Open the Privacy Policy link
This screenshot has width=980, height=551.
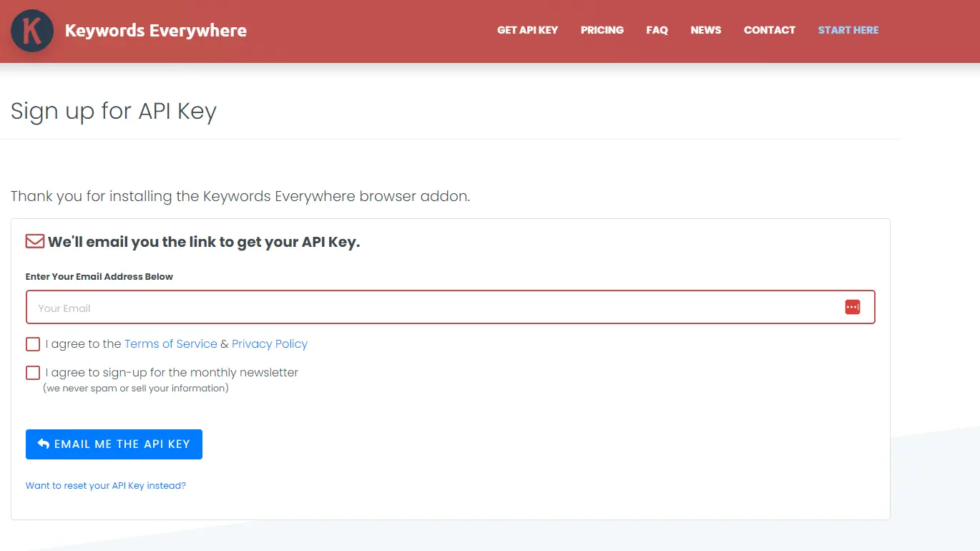pos(270,343)
